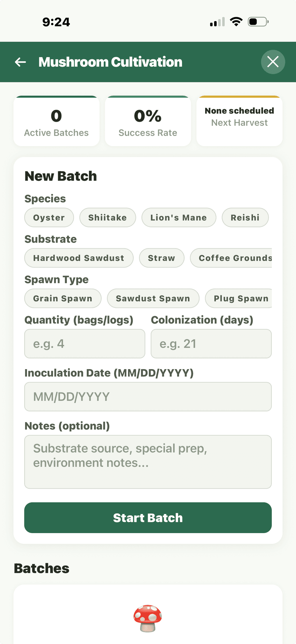Choose Grain Spawn type
The image size is (296, 644).
point(63,298)
